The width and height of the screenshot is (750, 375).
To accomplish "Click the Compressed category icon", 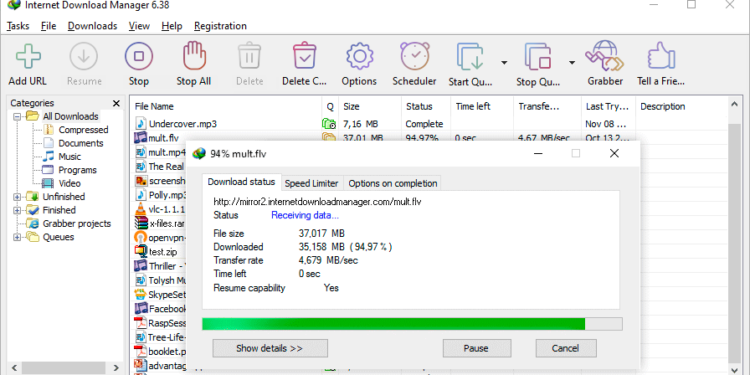I will (x=48, y=130).
